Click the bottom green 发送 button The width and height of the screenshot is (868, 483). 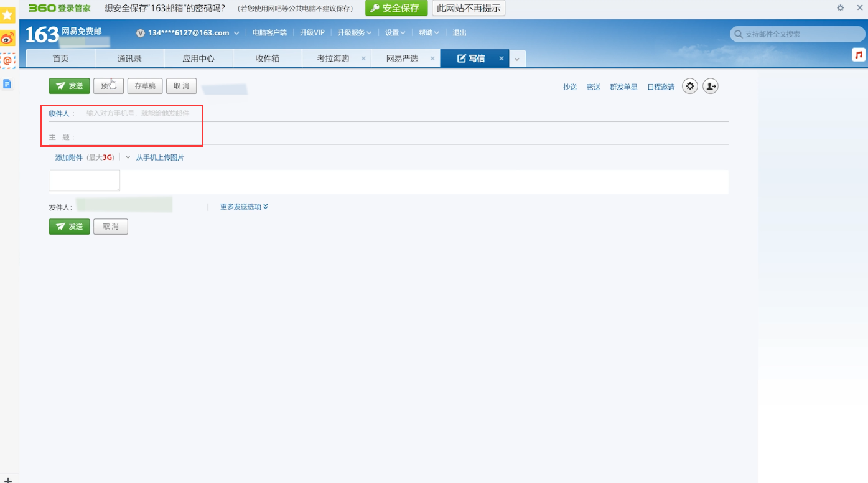(70, 227)
